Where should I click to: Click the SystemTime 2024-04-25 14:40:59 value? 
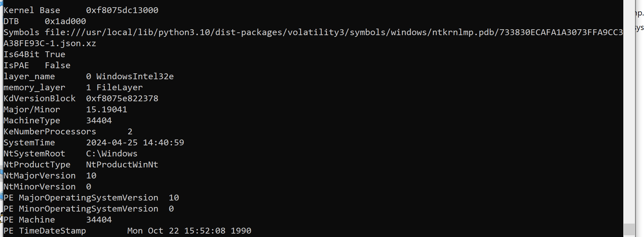click(x=135, y=143)
